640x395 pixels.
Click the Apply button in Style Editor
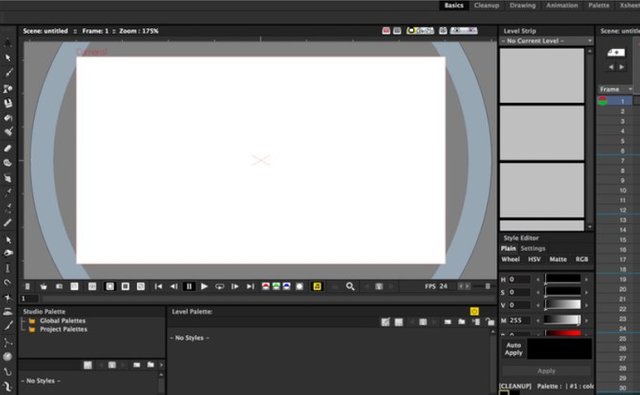pos(546,371)
